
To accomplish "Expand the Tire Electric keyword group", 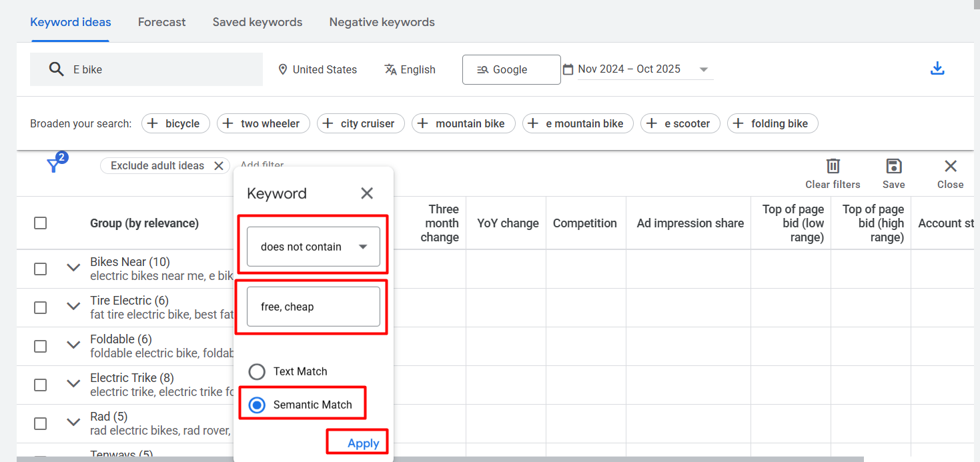I will 73,307.
